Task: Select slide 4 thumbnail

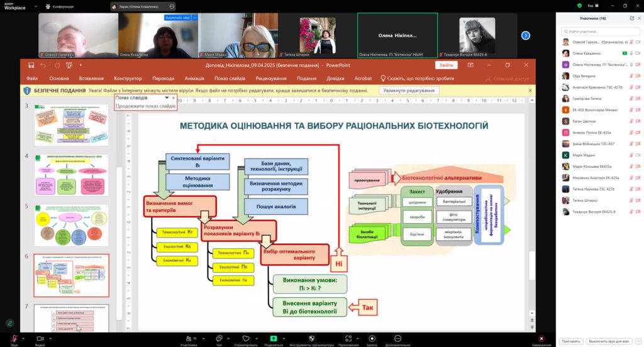Action: [72, 175]
